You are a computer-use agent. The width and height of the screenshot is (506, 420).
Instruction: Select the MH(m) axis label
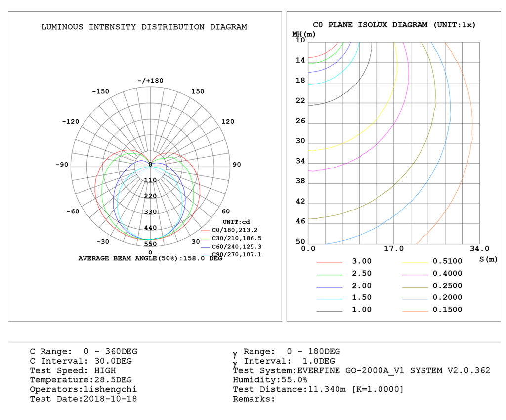[x=303, y=34]
